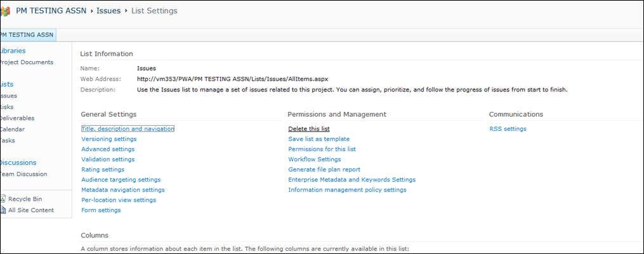Open Workflow Settings

[314, 159]
